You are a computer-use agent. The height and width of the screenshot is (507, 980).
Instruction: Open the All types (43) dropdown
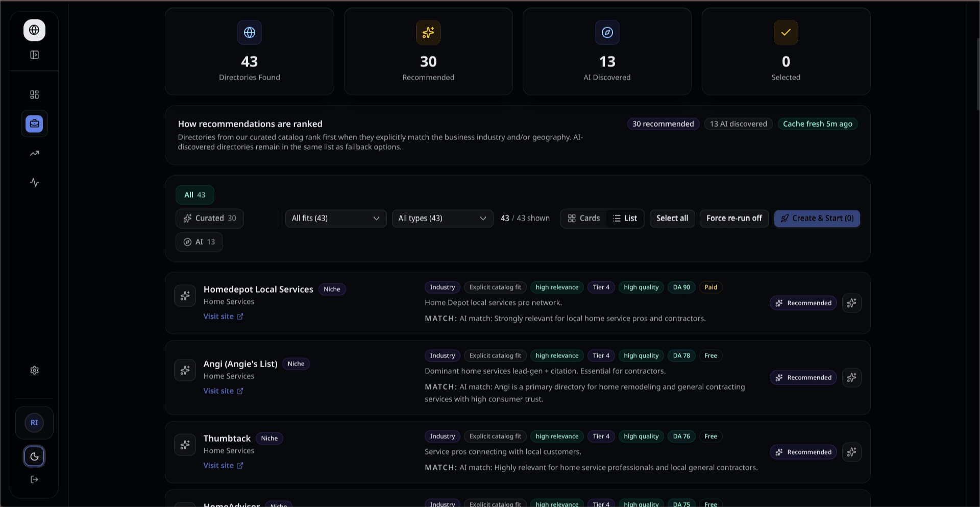[x=443, y=218]
